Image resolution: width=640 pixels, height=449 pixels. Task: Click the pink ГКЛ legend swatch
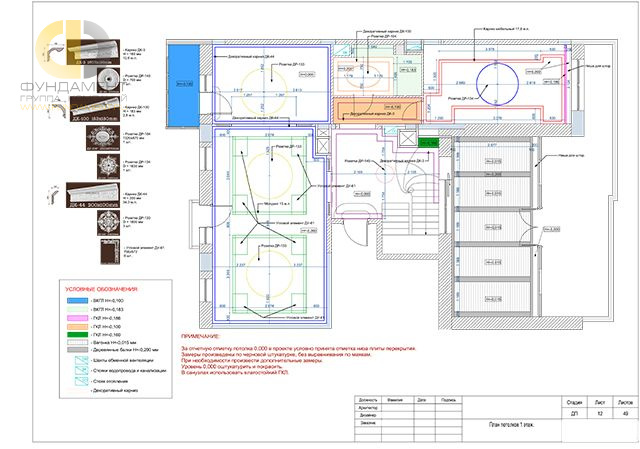(78, 318)
